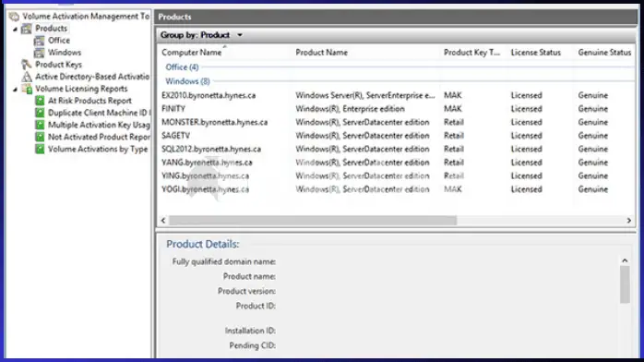Viewport: 644px width, 362px height.
Task: Collapse the Products tree node
Action: (x=15, y=29)
